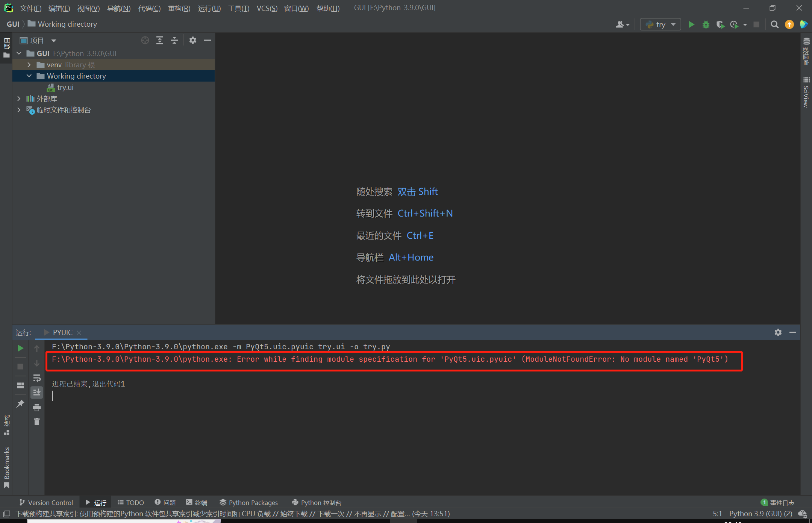This screenshot has height=523, width=812.
Task: Open profiler dropdown arrow next to run icon
Action: pyautogui.click(x=745, y=24)
